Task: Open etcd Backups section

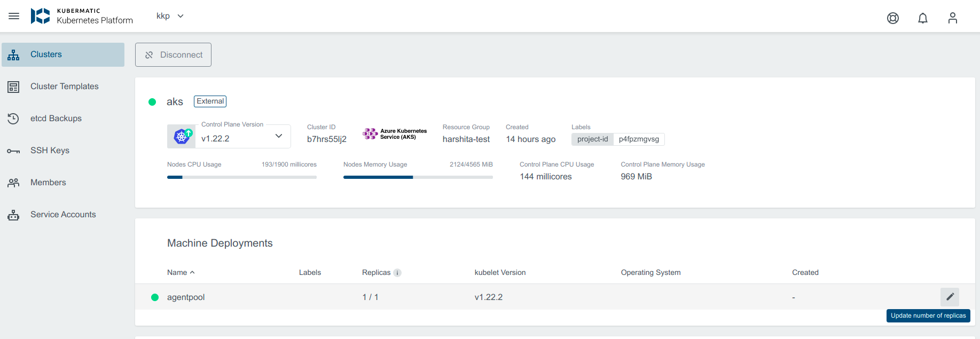Action: pyautogui.click(x=56, y=119)
